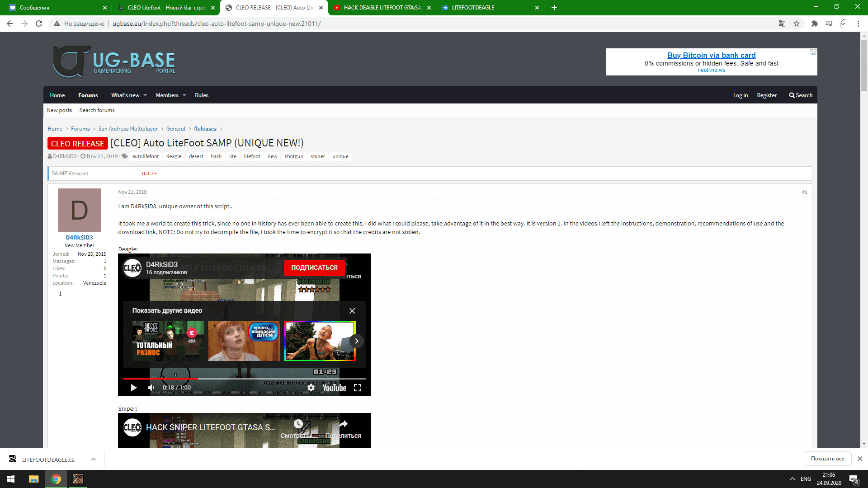Click the unique tag
Screen dimensions: 868x488
[340, 156]
